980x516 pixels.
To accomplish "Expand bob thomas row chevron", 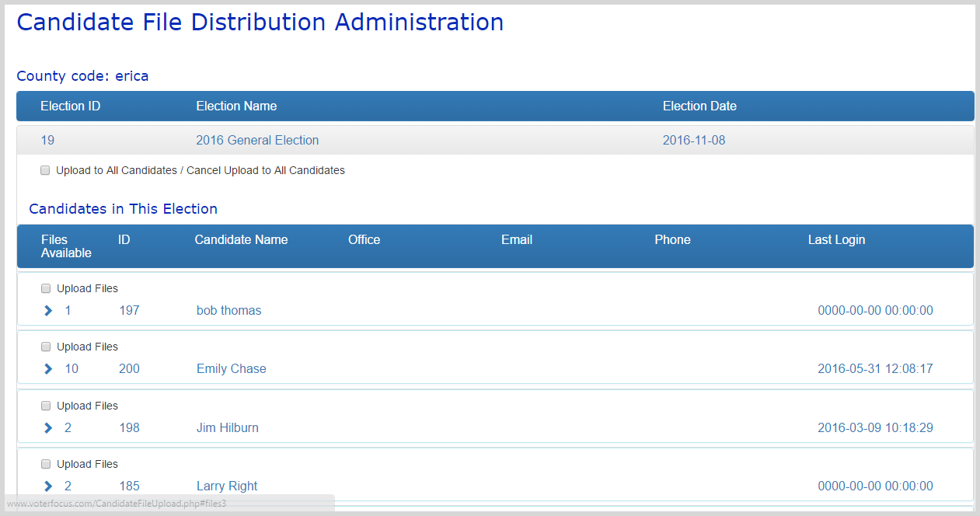I will [48, 311].
